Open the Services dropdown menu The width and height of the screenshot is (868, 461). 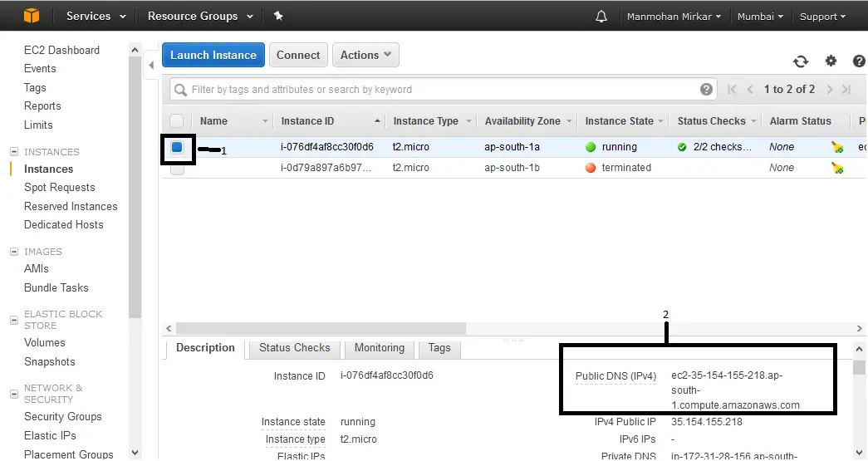(96, 16)
